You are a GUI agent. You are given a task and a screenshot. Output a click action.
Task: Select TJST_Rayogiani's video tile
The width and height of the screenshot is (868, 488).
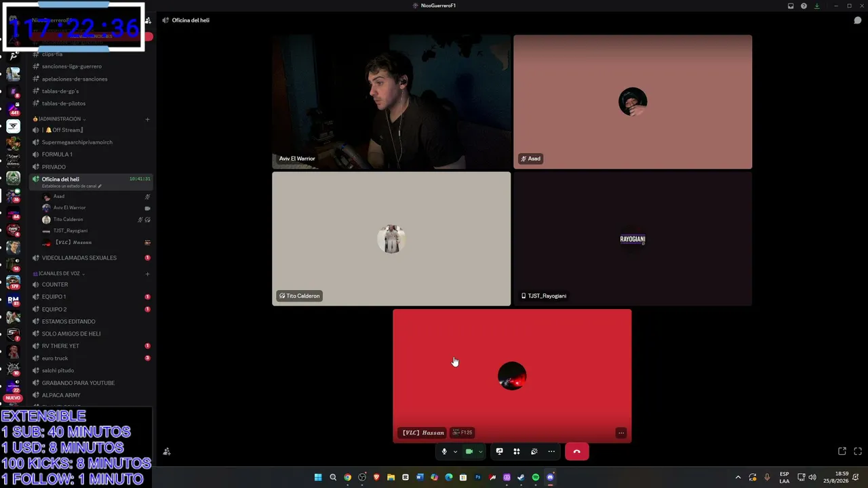point(633,239)
